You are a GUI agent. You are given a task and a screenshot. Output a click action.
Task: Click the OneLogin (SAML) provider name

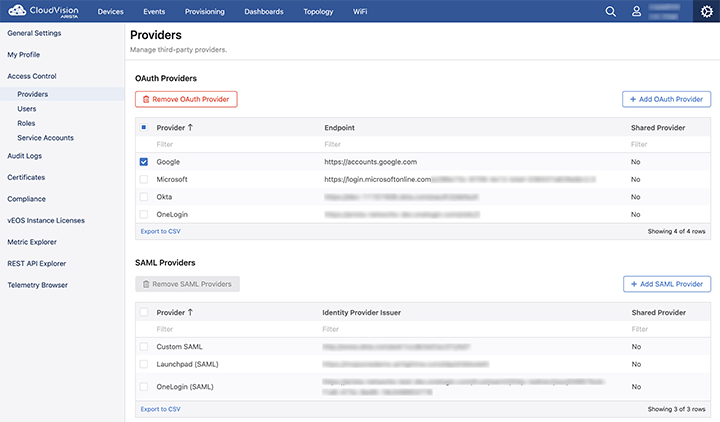(185, 387)
